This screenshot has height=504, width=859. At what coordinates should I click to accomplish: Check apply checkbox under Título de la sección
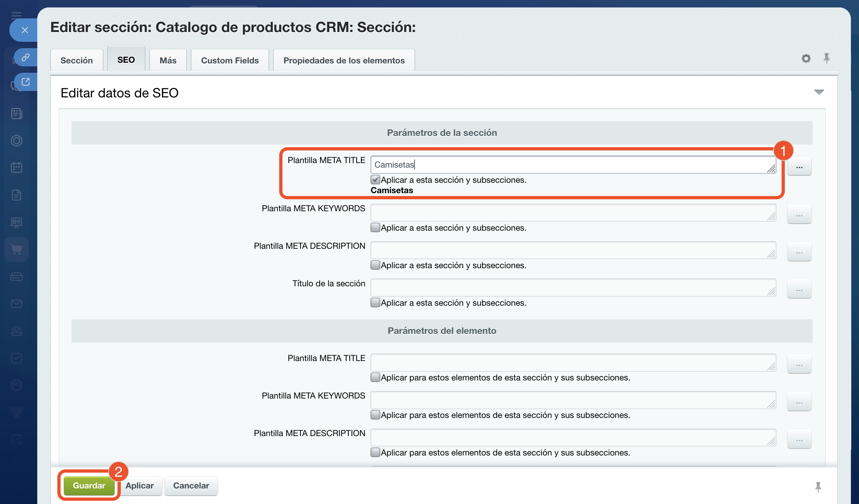click(375, 302)
